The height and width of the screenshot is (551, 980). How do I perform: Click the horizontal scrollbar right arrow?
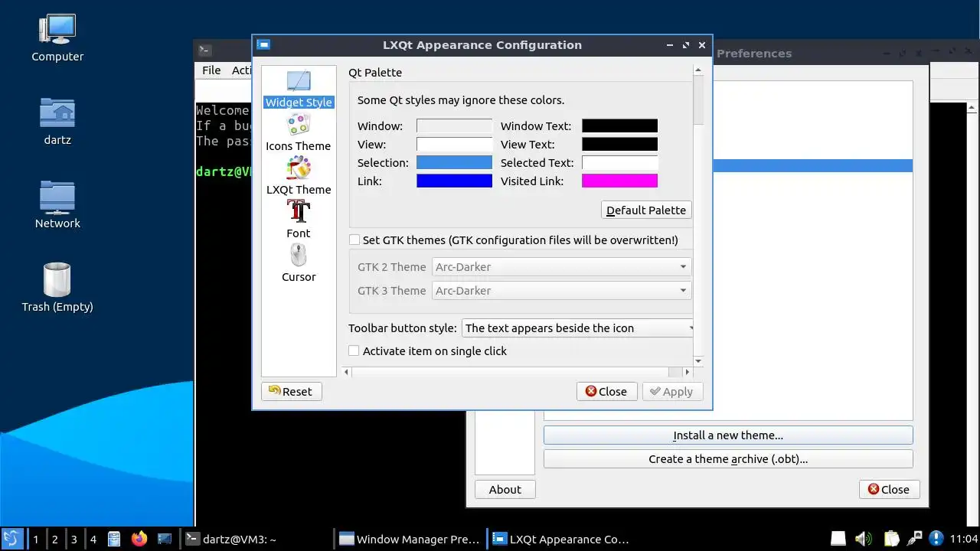click(x=687, y=372)
